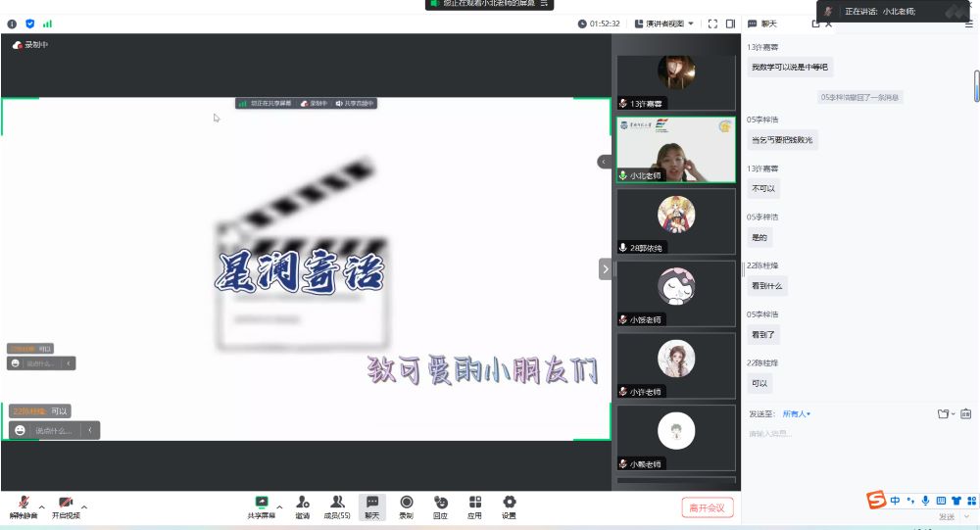Click the full-screen icon in top bar

pos(712,24)
